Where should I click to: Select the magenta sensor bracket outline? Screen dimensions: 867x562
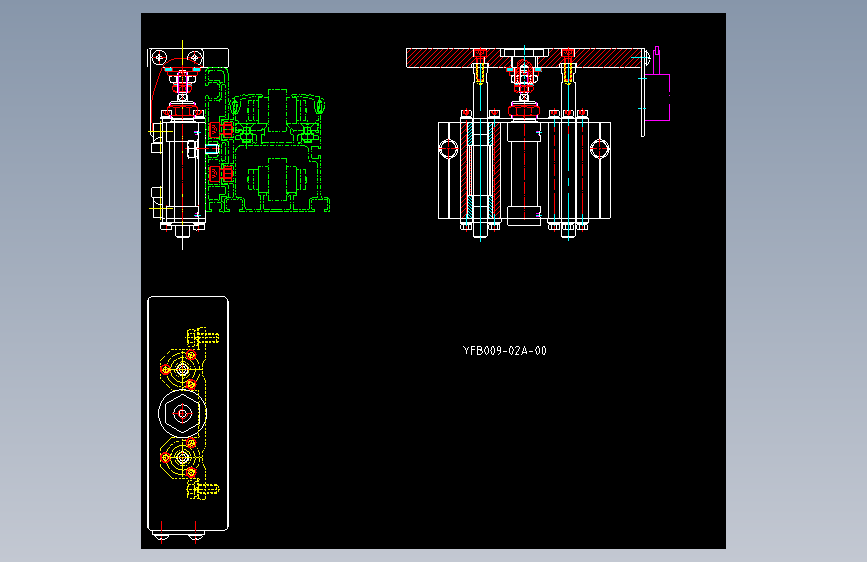pos(658,84)
